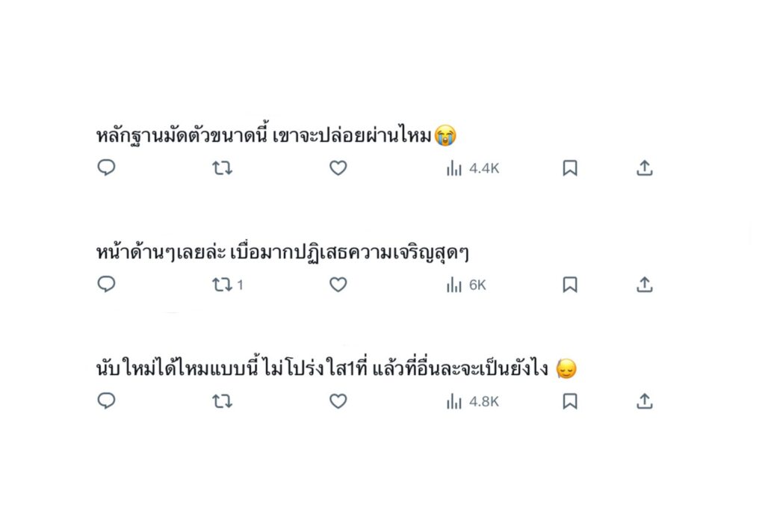Like the tweet with 6K views

pyautogui.click(x=338, y=285)
